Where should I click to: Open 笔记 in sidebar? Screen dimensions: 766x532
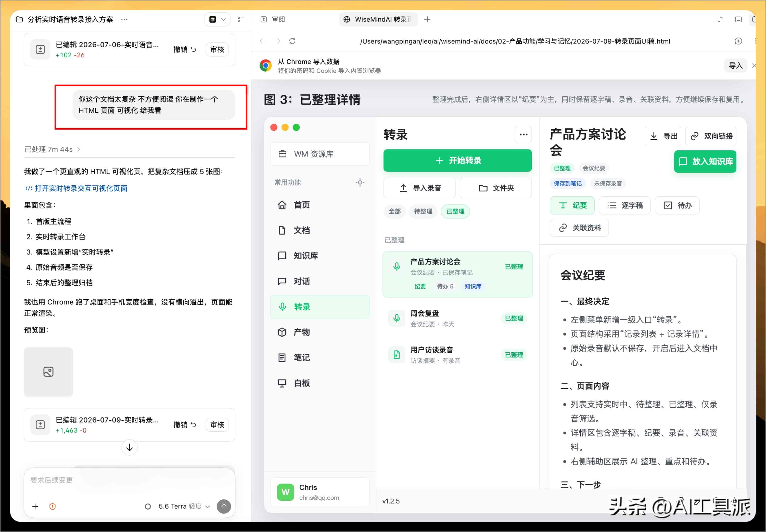tap(320, 358)
